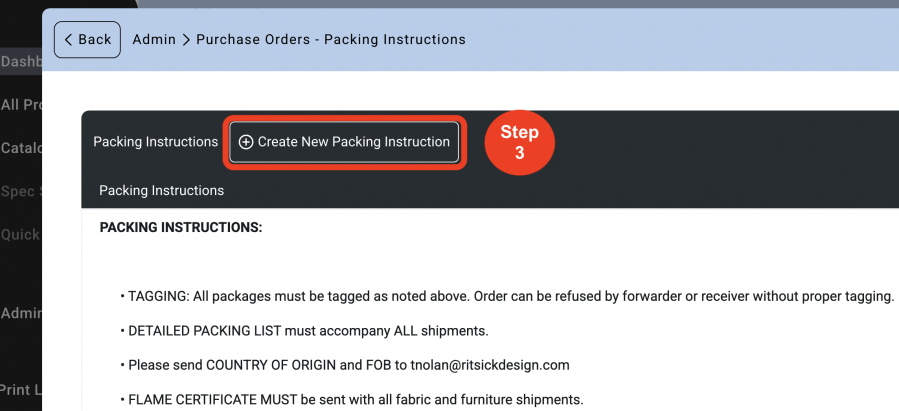Click the Back button
The image size is (899, 411).
point(87,40)
